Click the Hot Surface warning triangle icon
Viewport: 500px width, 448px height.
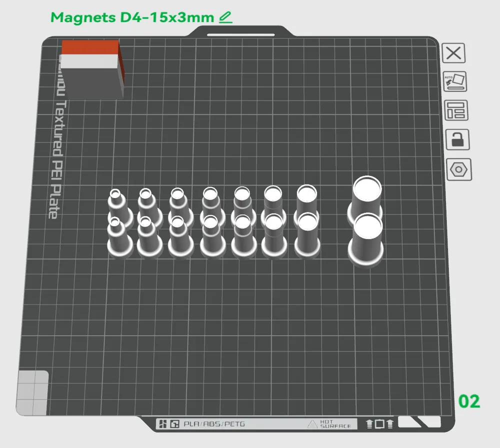312,424
